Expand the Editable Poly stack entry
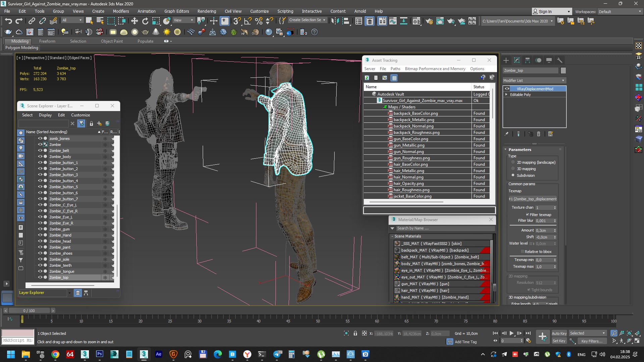This screenshot has height=362, width=644. pos(506,95)
